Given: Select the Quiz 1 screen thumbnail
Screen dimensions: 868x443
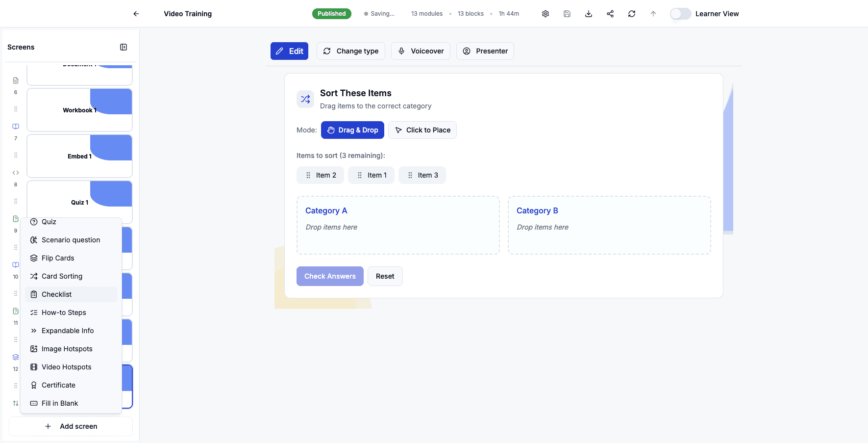Looking at the screenshot, I should 79,202.
